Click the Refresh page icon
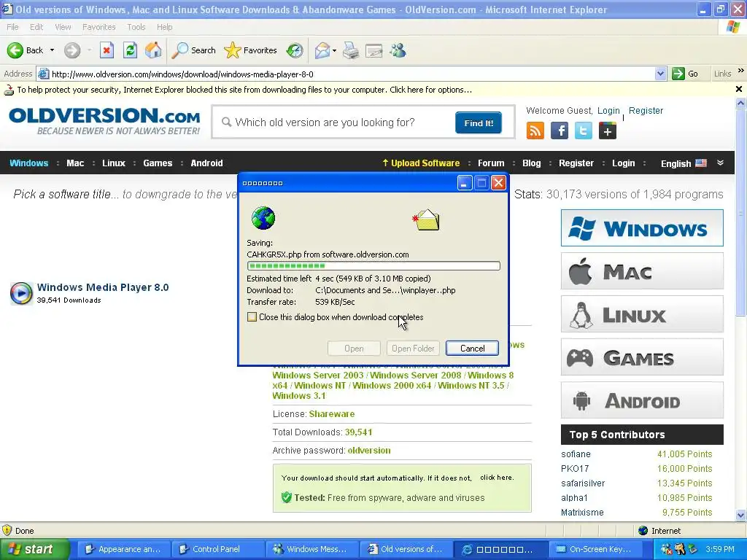 click(x=130, y=50)
